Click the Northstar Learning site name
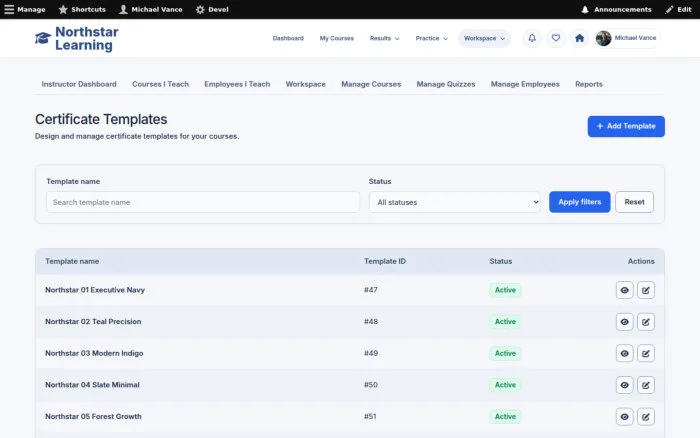 87,38
